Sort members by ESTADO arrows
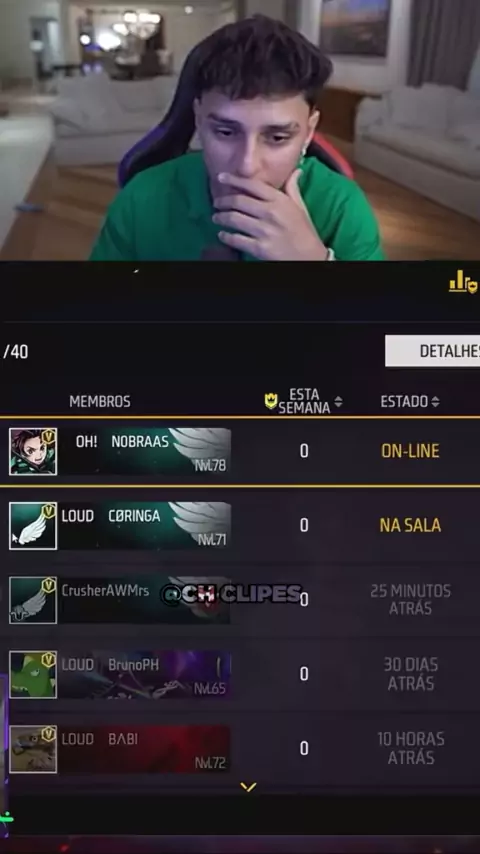Image resolution: width=480 pixels, height=854 pixels. coord(435,402)
